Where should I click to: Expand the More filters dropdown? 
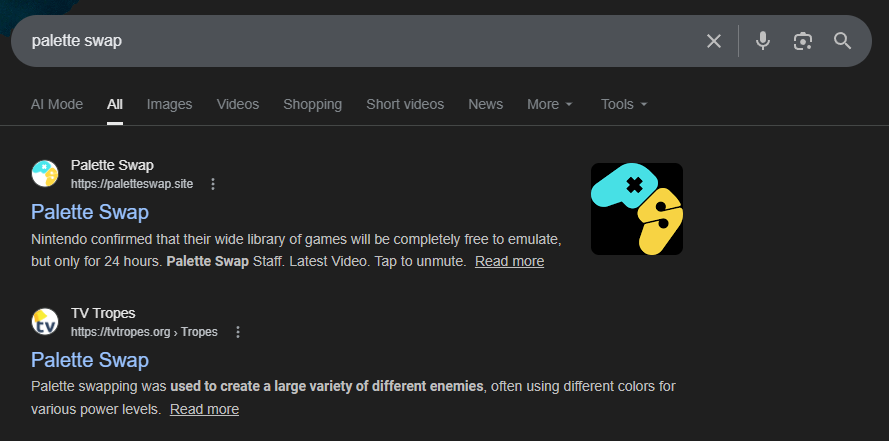(549, 104)
